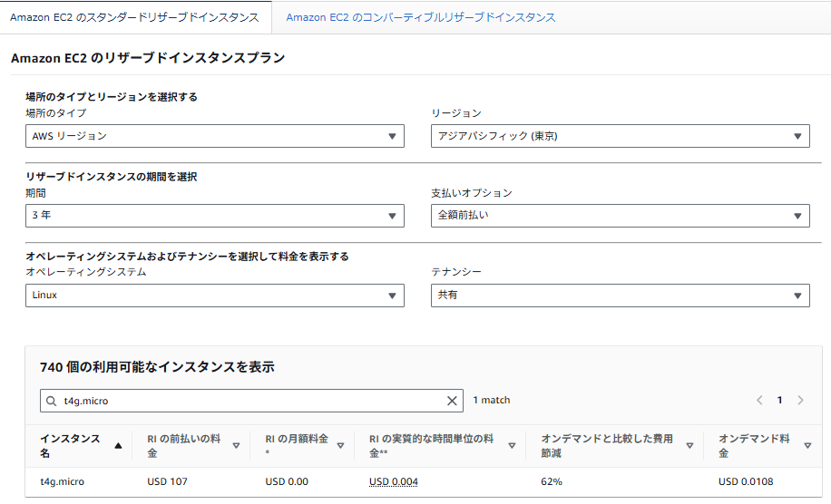The image size is (831, 504).
Task: Sort by RI の月額料金 column arrow
Action: coord(341,446)
